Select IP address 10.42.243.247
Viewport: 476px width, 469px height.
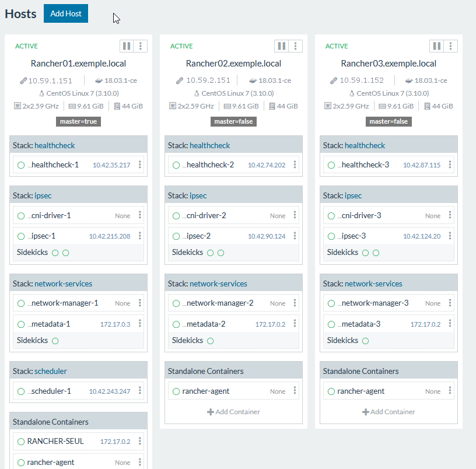[x=110, y=391]
